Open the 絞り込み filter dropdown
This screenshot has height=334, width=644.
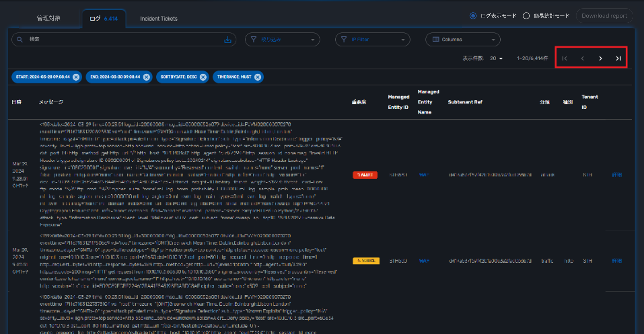282,40
